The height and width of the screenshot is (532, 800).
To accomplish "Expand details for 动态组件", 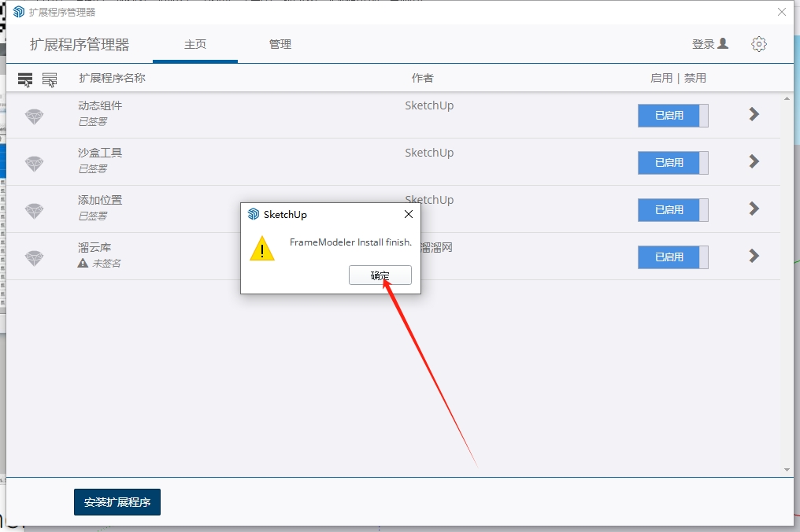I will point(754,114).
